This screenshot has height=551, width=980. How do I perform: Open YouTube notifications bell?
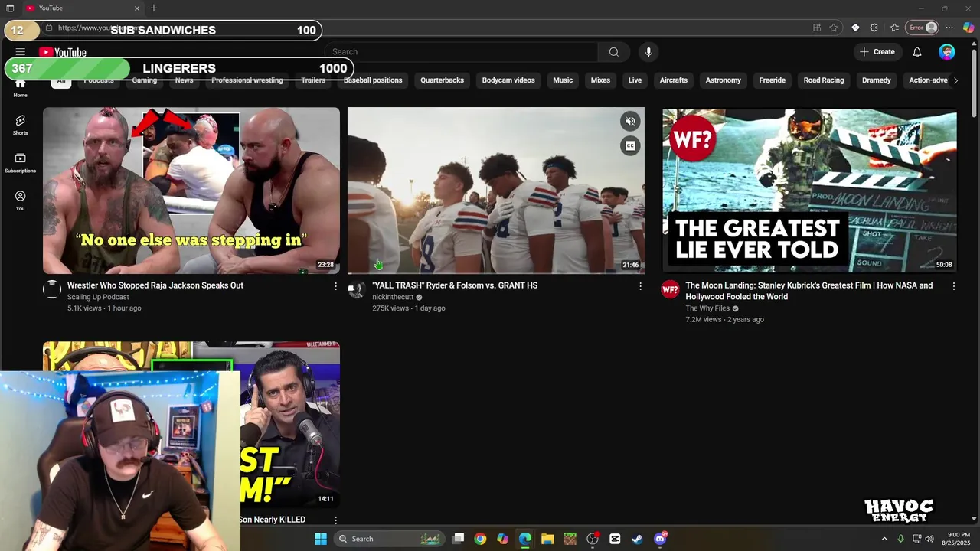[x=917, y=52]
